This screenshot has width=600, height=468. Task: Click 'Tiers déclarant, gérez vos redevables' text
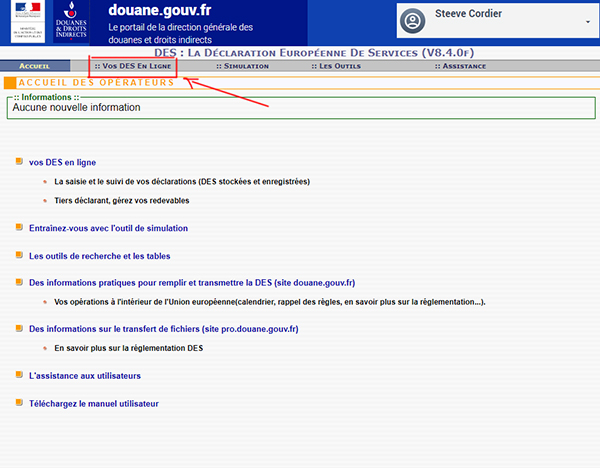[x=122, y=201]
